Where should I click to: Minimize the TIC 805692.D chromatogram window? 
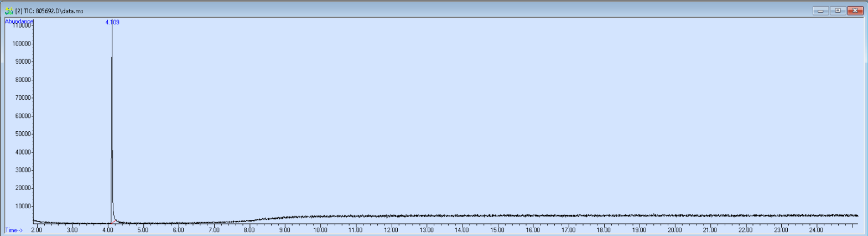click(x=820, y=11)
